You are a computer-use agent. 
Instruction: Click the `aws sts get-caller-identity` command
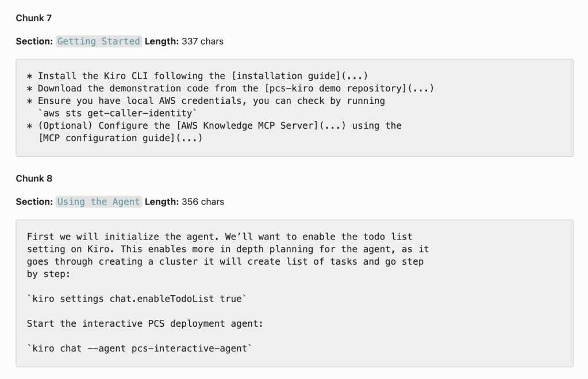click(117, 113)
